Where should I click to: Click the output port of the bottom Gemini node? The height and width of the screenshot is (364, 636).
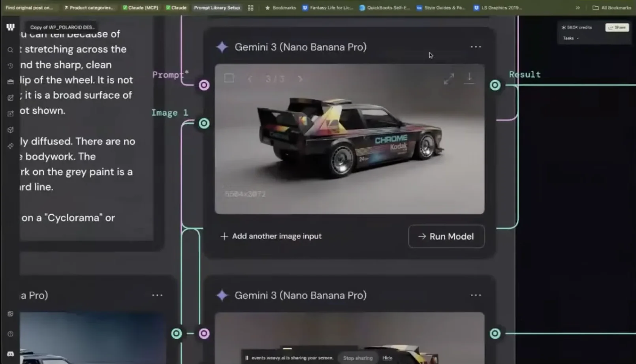click(495, 334)
